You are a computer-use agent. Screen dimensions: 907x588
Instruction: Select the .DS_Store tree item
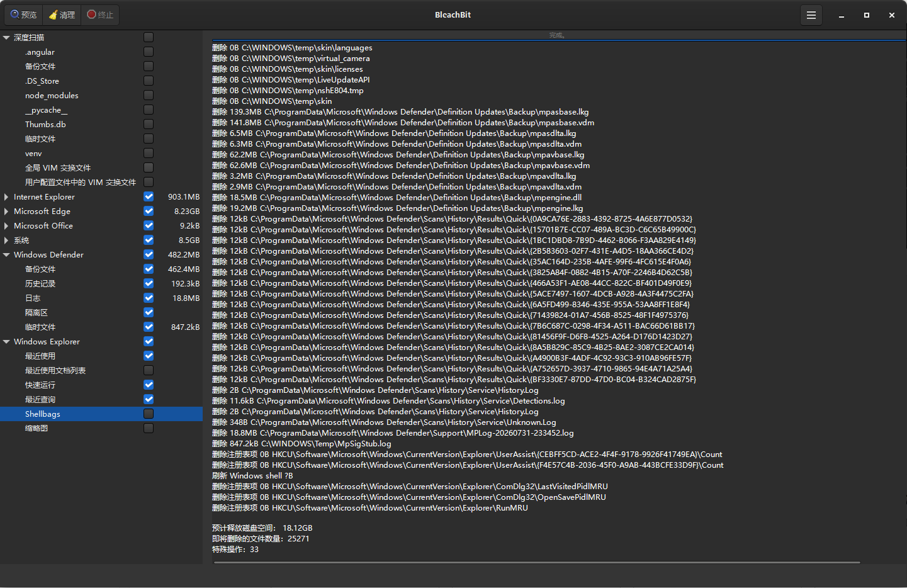click(x=42, y=81)
